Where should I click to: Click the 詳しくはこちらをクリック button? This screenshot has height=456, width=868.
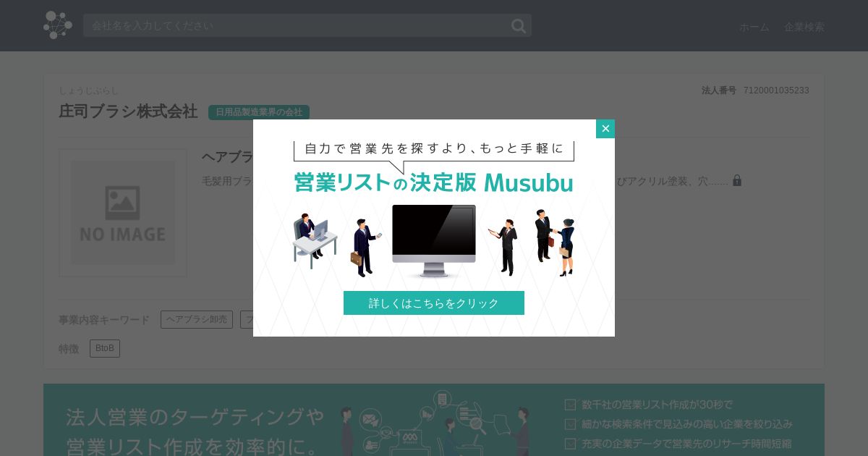pyautogui.click(x=434, y=303)
